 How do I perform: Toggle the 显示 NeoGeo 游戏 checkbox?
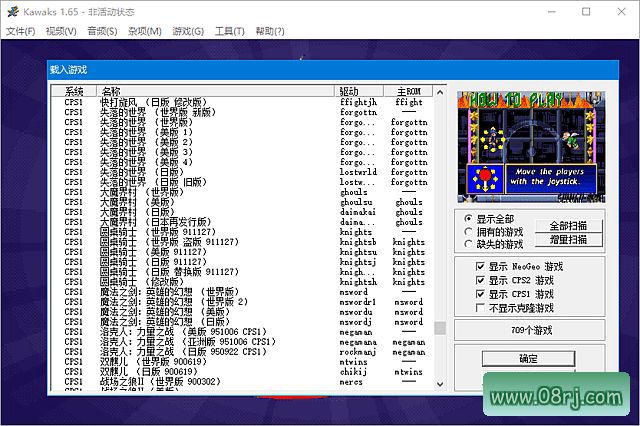coord(480,266)
